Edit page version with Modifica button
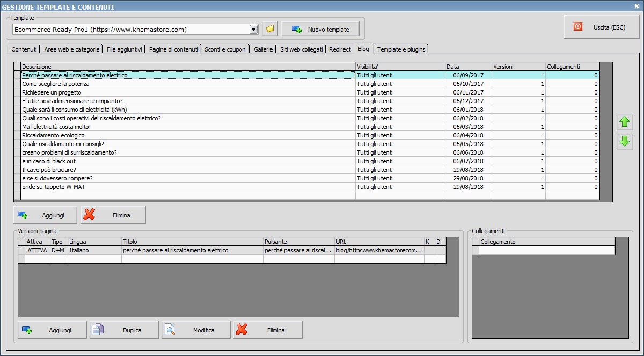 coord(196,330)
